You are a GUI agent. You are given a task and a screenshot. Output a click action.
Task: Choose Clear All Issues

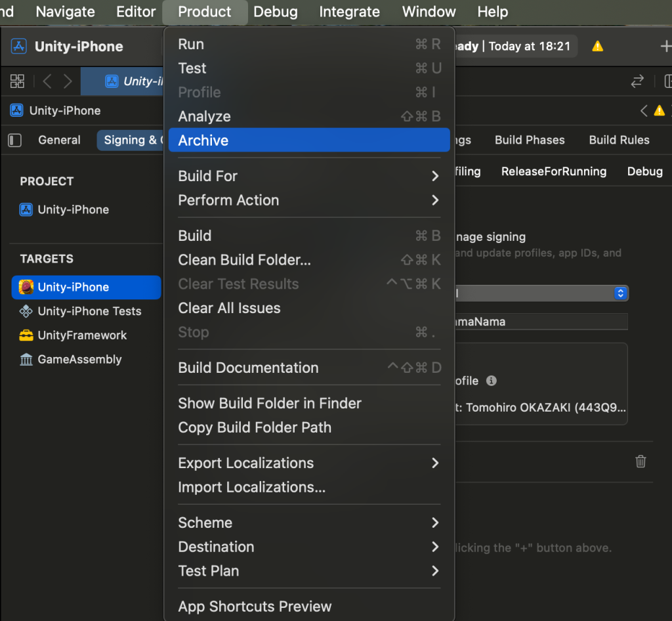[309, 308]
